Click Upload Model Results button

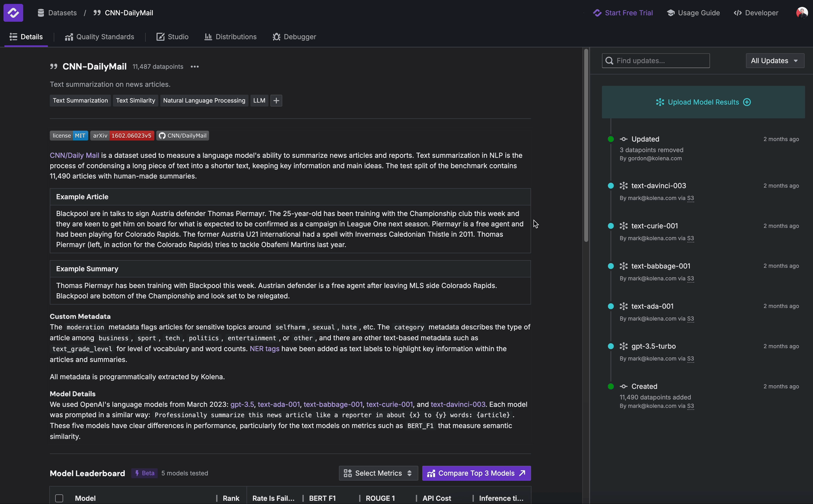point(703,102)
